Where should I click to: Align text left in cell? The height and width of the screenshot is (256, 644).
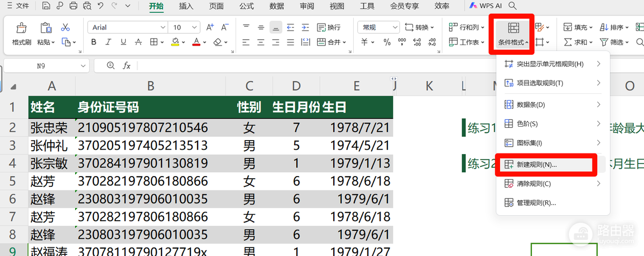(x=246, y=42)
